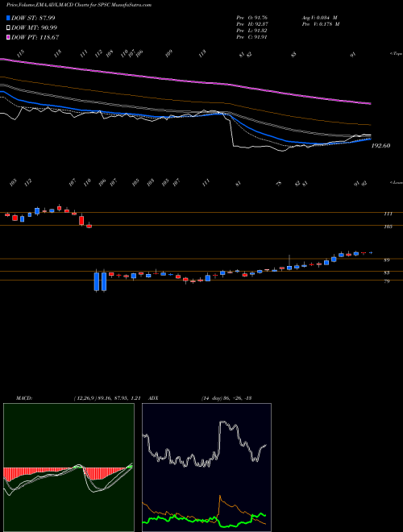The width and height of the screenshot is (403, 532).
Task: Select the DOW PT: 118.67 label
Action: pyautogui.click(x=35, y=37)
